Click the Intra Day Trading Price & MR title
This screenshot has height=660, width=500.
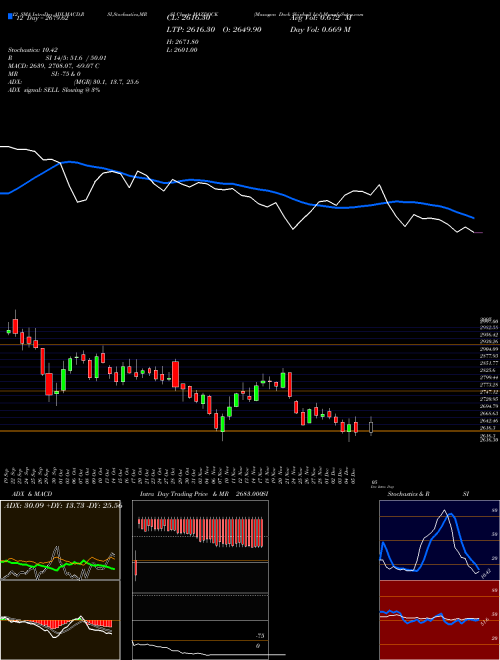tap(204, 494)
